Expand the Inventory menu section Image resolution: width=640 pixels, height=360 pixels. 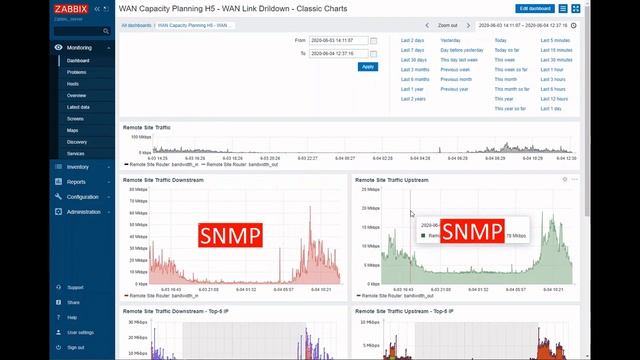[109, 167]
